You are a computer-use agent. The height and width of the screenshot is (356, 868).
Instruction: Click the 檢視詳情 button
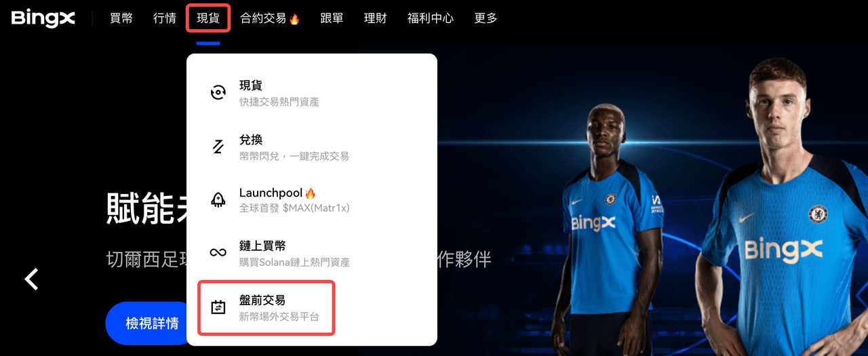click(151, 323)
